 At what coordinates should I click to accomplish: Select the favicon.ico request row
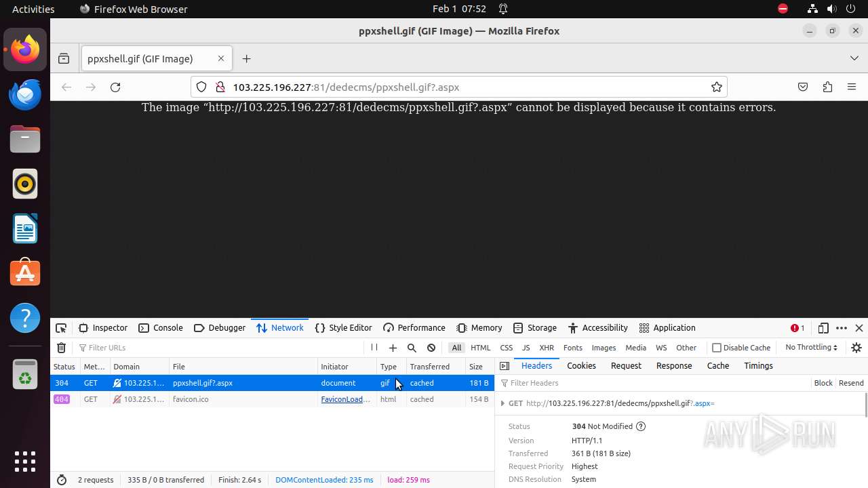point(273,399)
